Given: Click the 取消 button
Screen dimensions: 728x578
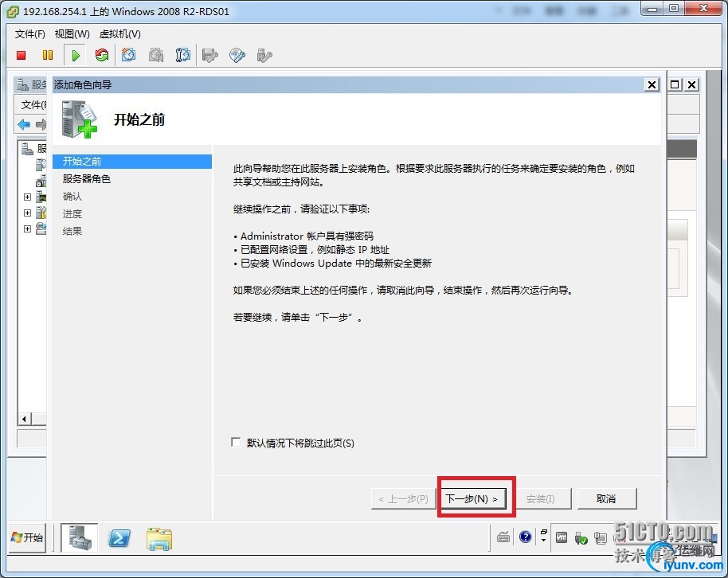Looking at the screenshot, I should coord(606,498).
